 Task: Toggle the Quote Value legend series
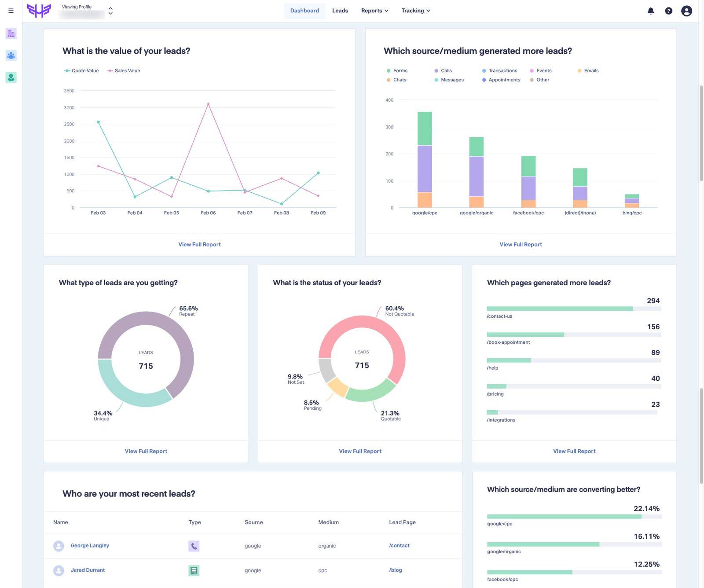pyautogui.click(x=81, y=71)
